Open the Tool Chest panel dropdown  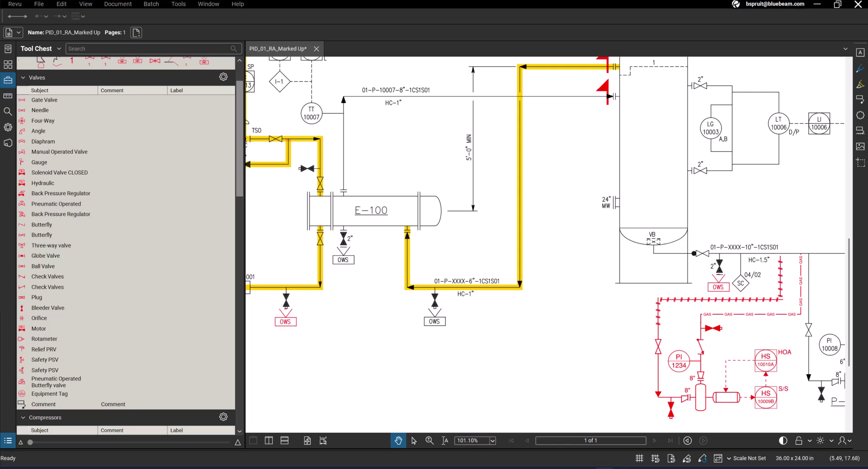coord(58,49)
